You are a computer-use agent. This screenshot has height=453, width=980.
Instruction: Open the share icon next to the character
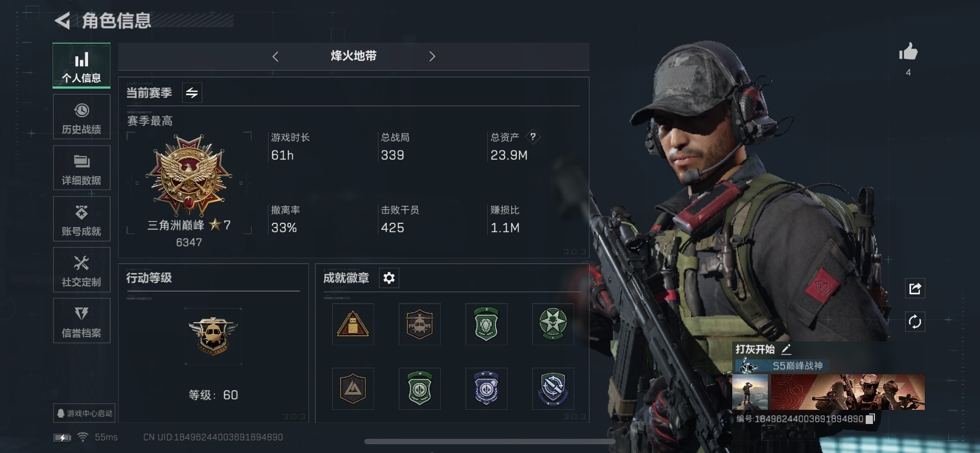915,288
